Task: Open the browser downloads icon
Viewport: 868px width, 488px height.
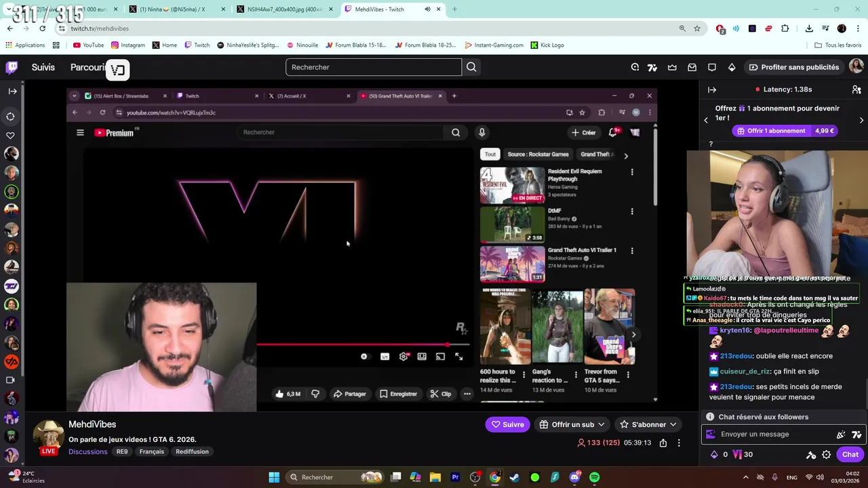Action: click(809, 28)
